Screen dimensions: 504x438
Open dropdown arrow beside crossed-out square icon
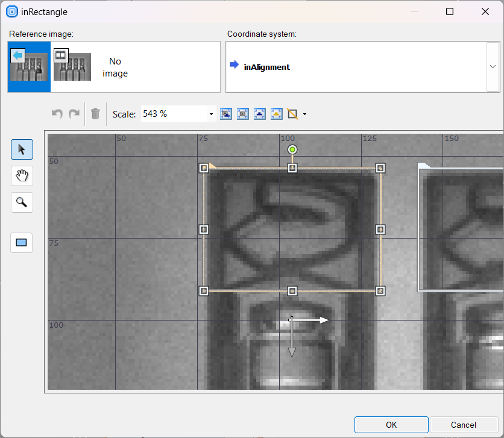tap(304, 114)
